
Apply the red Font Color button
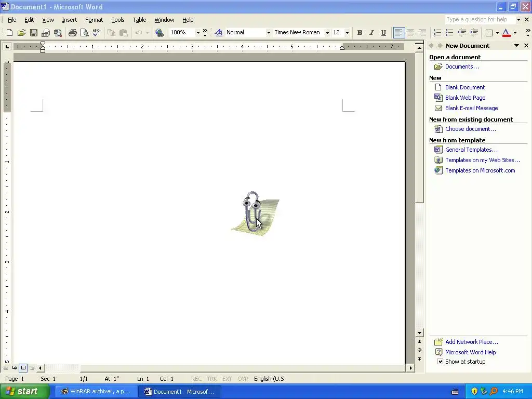coord(506,33)
